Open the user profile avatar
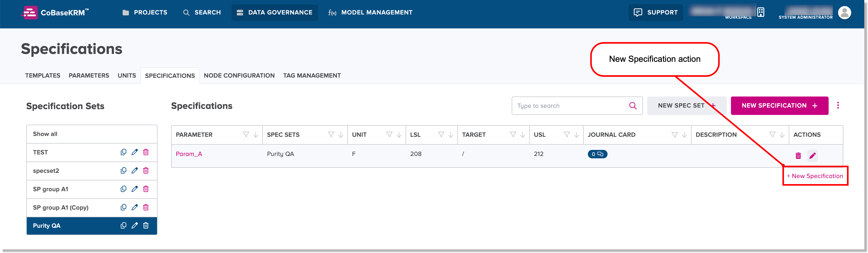The width and height of the screenshot is (868, 253). tap(844, 13)
